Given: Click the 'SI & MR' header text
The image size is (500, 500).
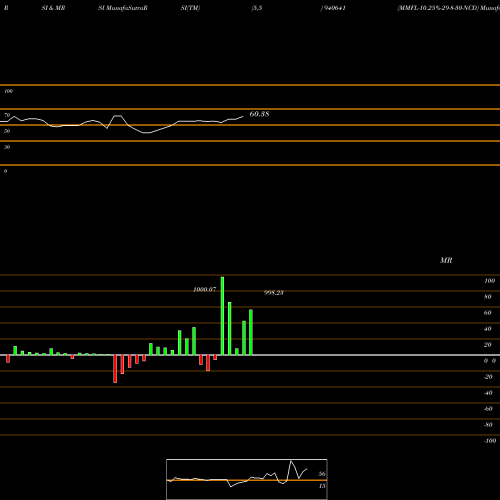Looking at the screenshot, I should pyautogui.click(x=53, y=8).
